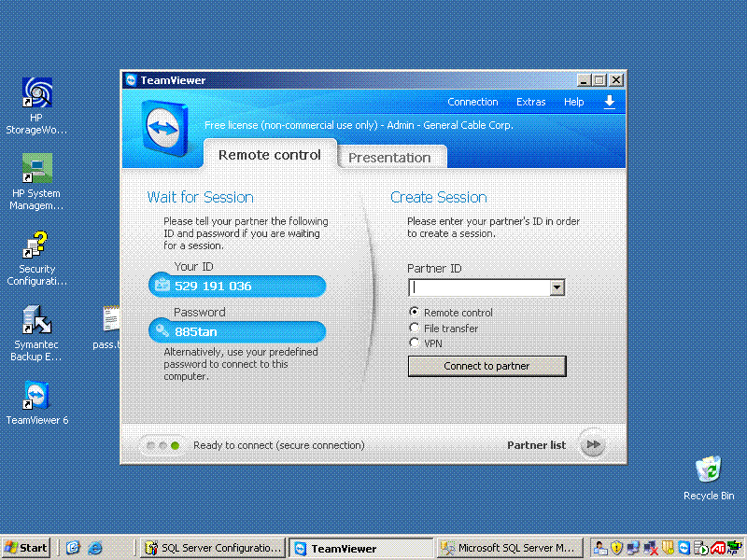Expand partner list with double-arrow button
Viewport: 747px width, 560px height.
click(x=592, y=445)
